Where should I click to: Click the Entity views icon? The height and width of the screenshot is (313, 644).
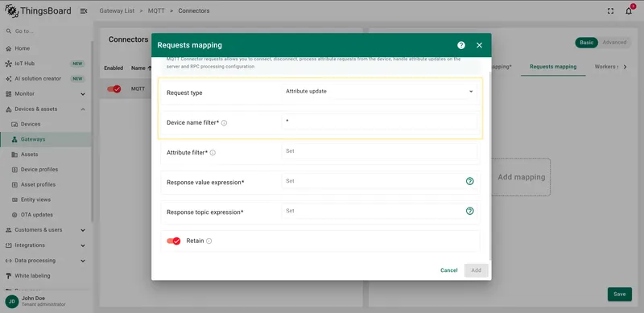(14, 200)
